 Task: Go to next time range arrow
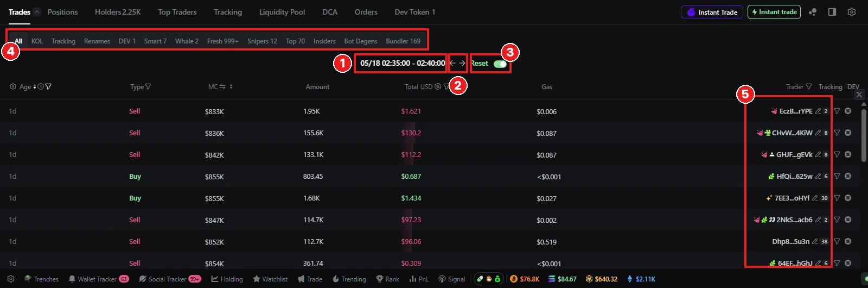462,63
